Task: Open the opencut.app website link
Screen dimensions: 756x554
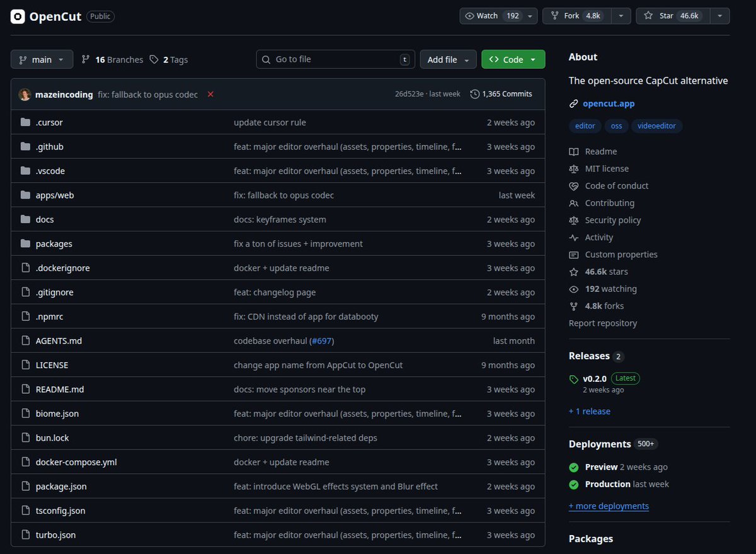Action: click(609, 103)
